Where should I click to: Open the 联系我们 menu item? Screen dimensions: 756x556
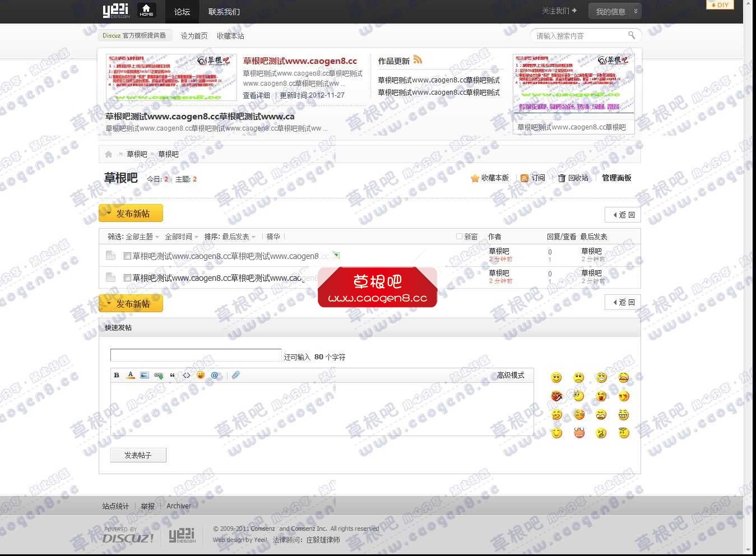point(224,11)
